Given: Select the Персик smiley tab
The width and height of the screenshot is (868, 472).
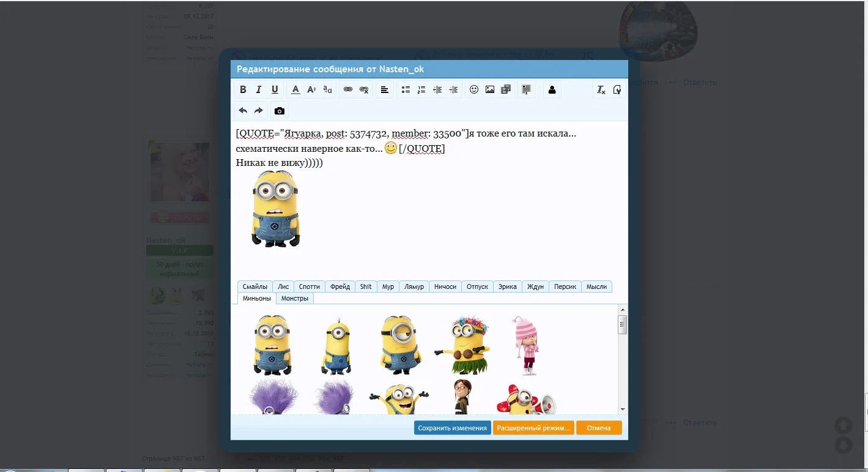Looking at the screenshot, I should (565, 287).
